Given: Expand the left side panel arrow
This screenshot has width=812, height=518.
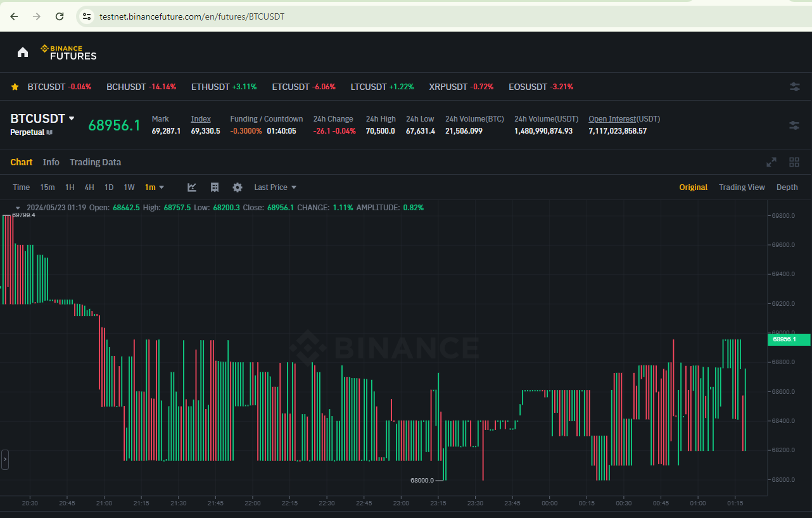Looking at the screenshot, I should 5,459.
